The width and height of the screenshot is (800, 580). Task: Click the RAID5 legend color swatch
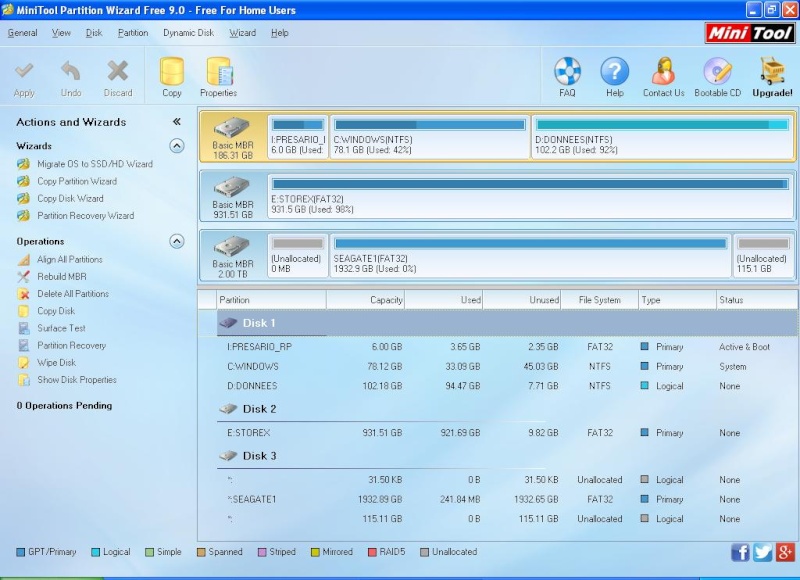[x=372, y=552]
